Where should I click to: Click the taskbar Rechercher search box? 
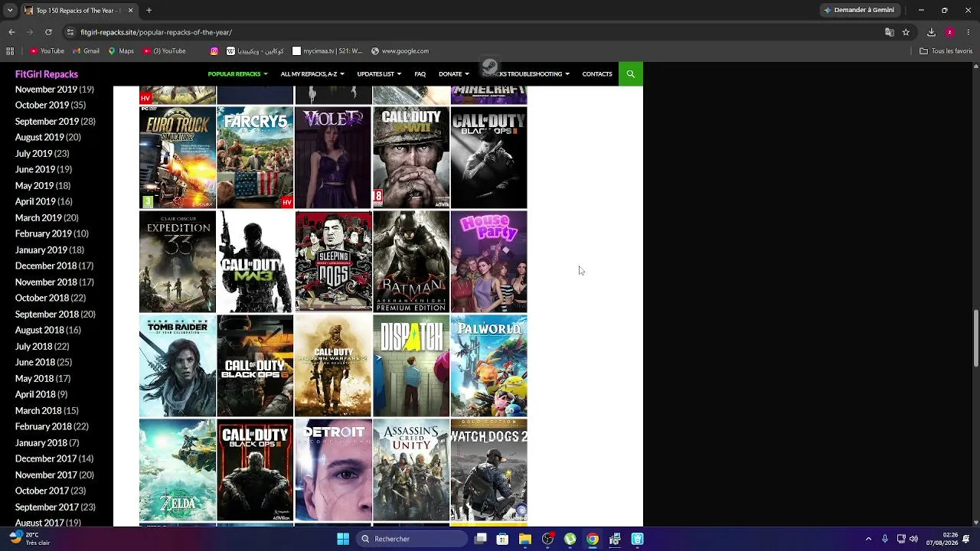(412, 539)
